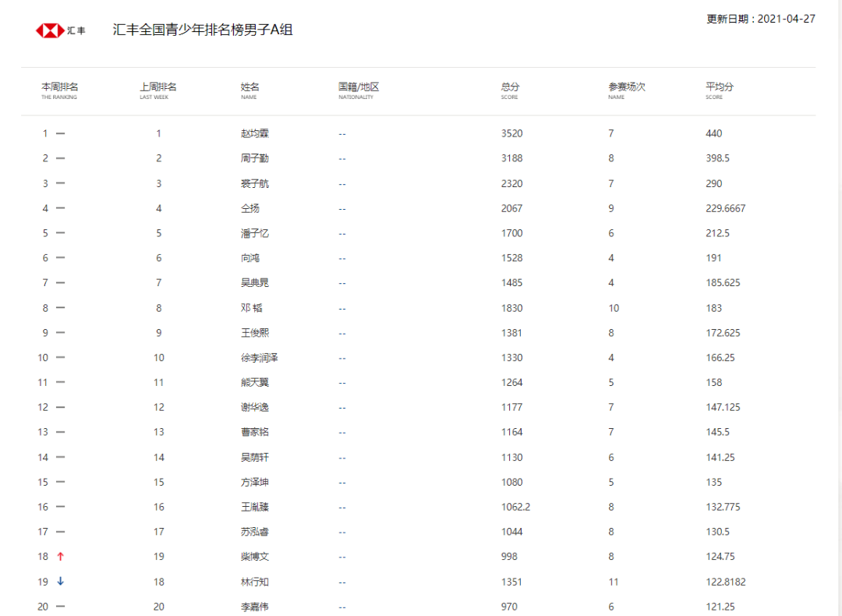The height and width of the screenshot is (616, 842).
Task: Click the red up arrow beside 柴博文
Action: 61,557
